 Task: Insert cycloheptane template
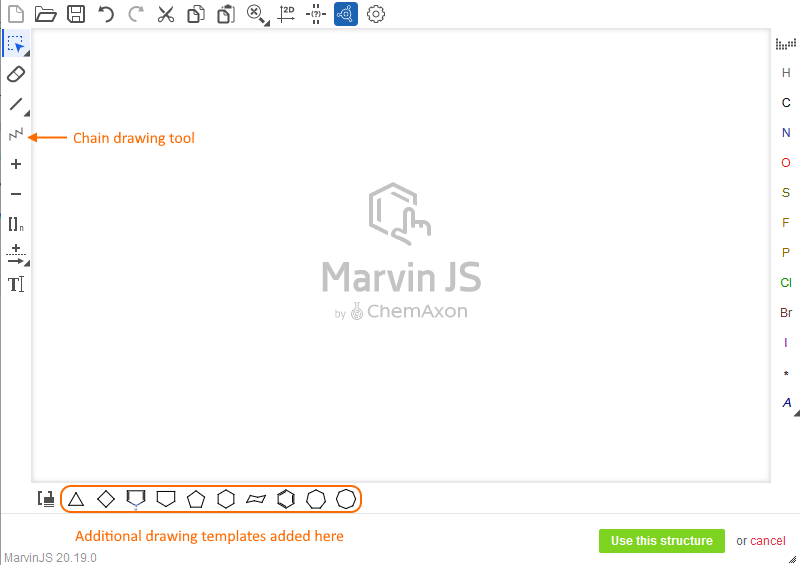tap(316, 499)
